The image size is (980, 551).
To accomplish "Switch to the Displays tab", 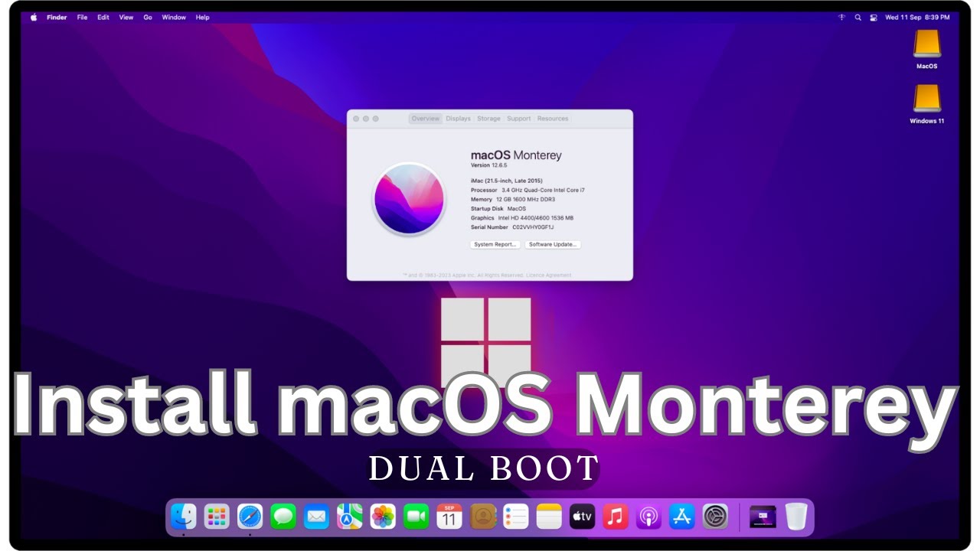I will coord(458,119).
